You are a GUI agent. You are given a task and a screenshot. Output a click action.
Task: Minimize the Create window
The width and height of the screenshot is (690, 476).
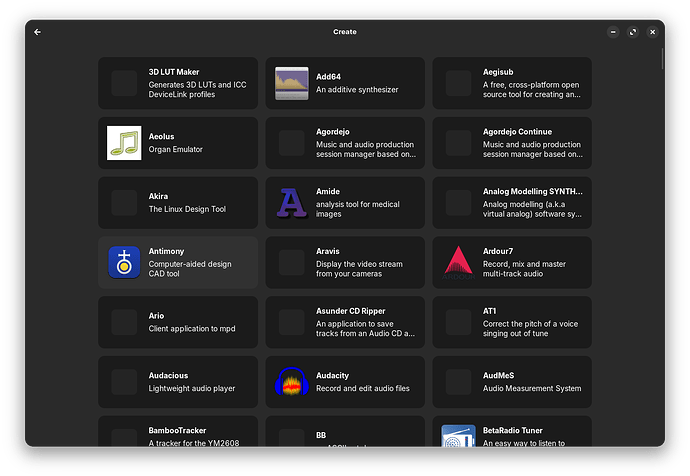pyautogui.click(x=613, y=32)
